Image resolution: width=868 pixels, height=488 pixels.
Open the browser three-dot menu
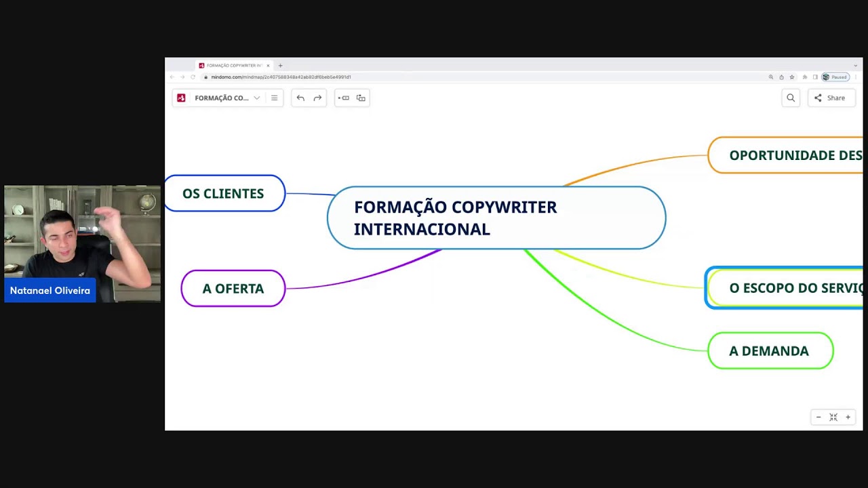(x=856, y=77)
